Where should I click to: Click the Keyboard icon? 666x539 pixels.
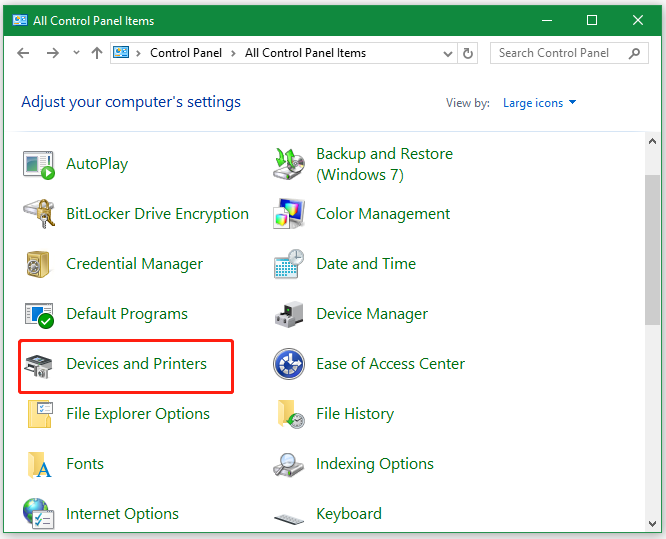(x=289, y=519)
